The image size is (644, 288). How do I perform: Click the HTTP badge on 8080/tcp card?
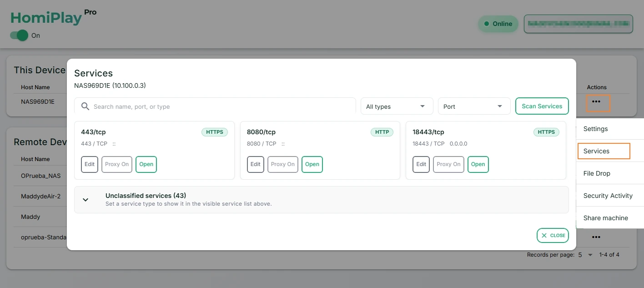382,132
